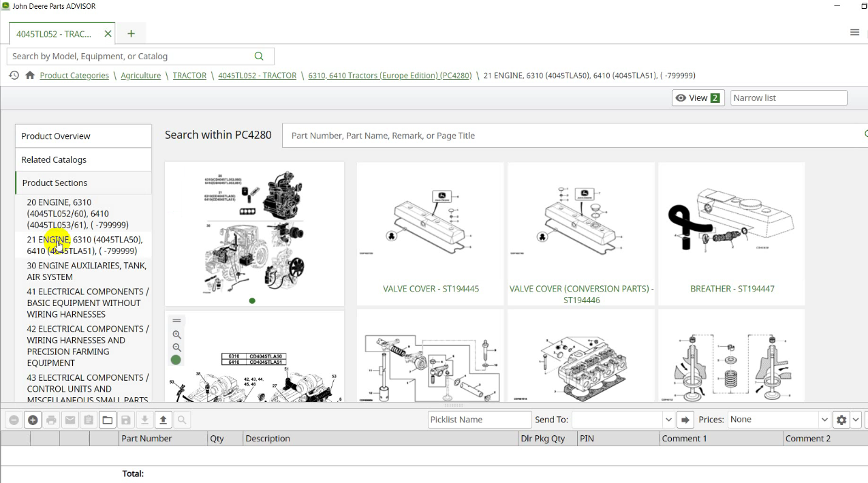The width and height of the screenshot is (868, 483).
Task: Click the Dlr Pkg Qty column header
Action: point(548,439)
